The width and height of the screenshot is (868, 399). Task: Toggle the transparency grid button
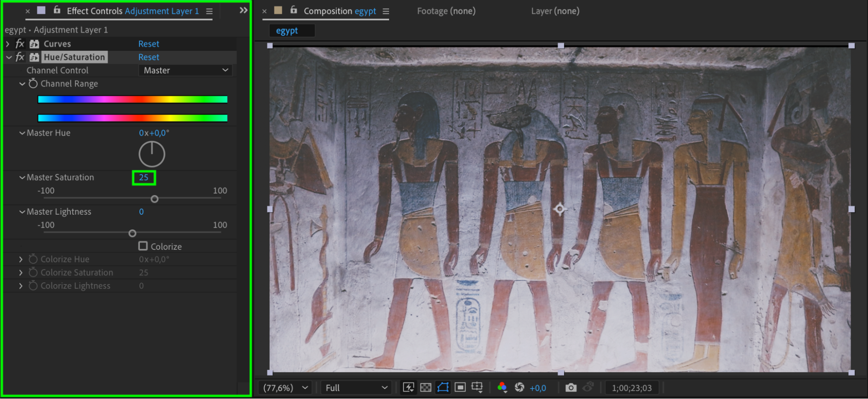pyautogui.click(x=426, y=387)
